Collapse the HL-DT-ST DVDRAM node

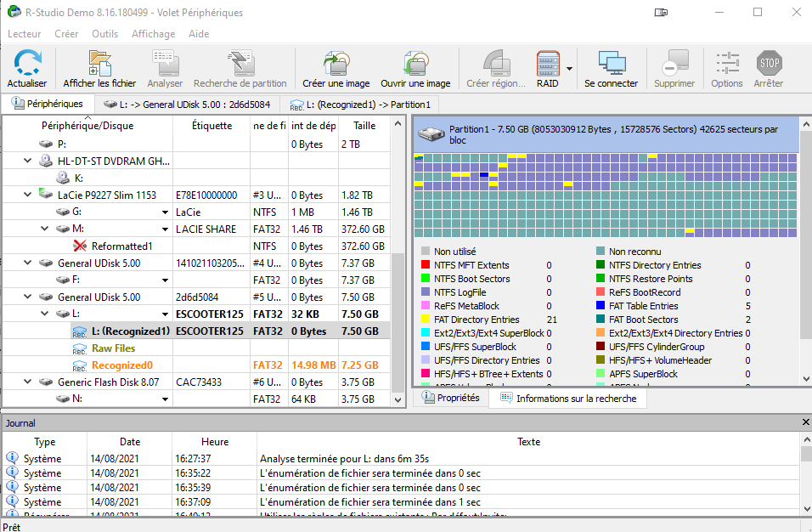pos(27,161)
